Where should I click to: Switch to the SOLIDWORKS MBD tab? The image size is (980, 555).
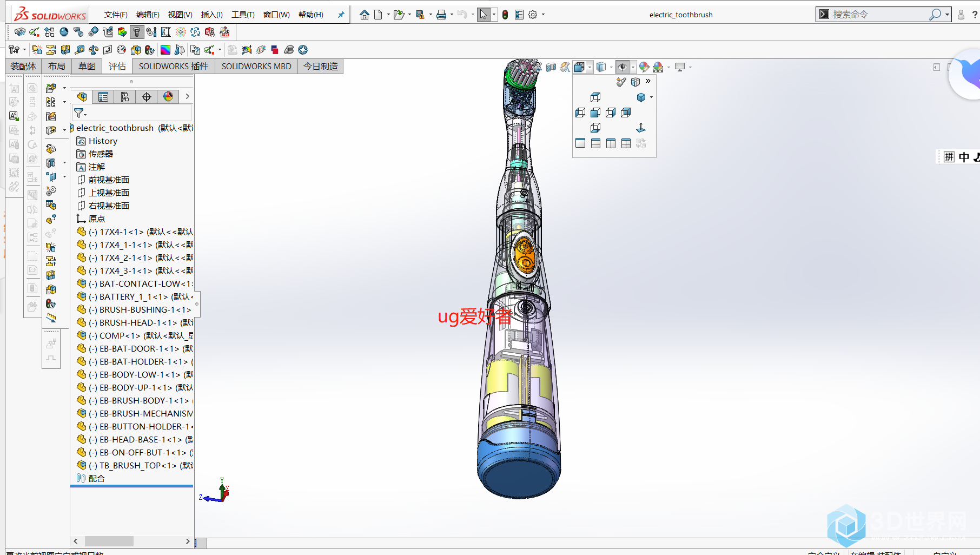point(256,66)
